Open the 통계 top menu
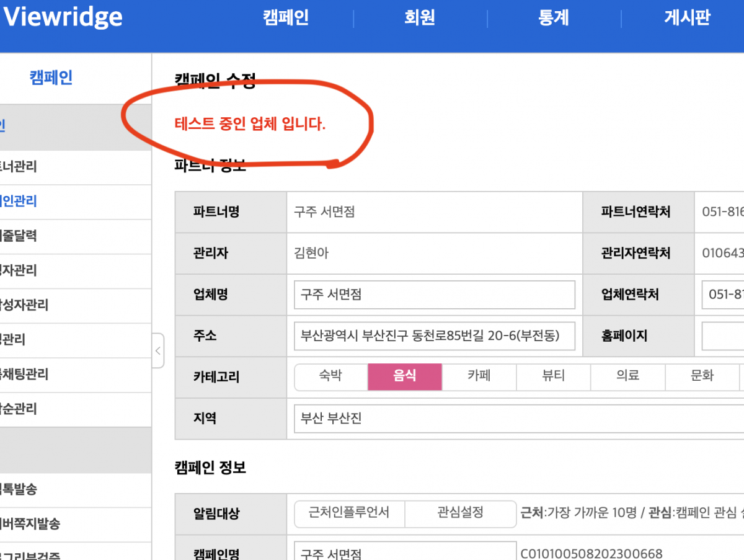Screen dimensions: 744x560 tap(554, 18)
